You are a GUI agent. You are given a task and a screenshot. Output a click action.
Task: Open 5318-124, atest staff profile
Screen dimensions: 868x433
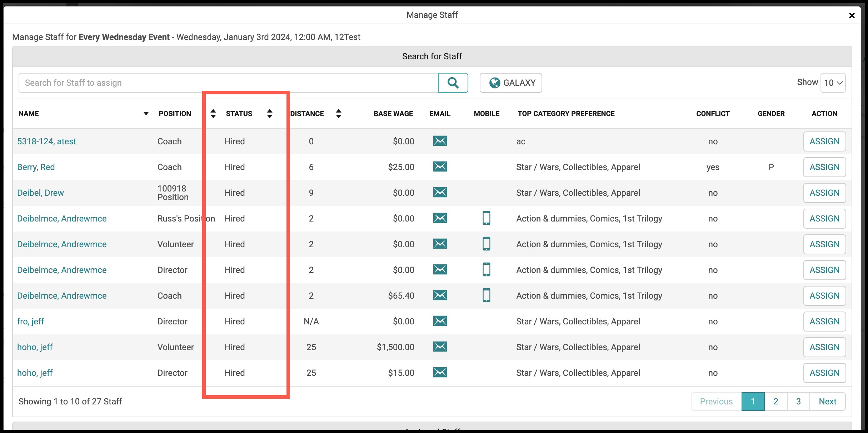(x=47, y=141)
